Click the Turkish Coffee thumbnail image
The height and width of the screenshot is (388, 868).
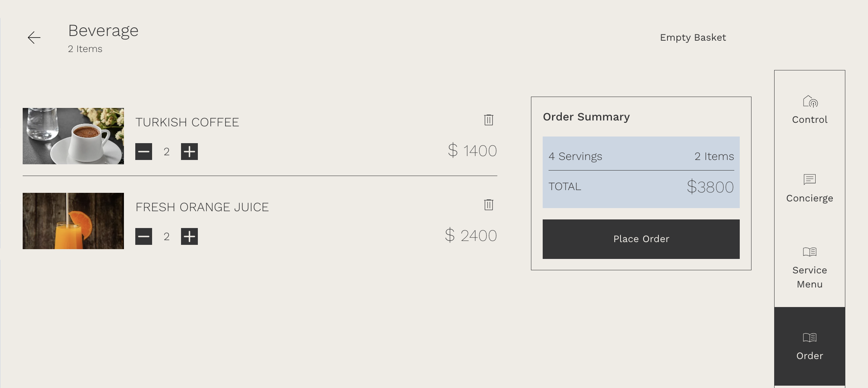pos(73,136)
